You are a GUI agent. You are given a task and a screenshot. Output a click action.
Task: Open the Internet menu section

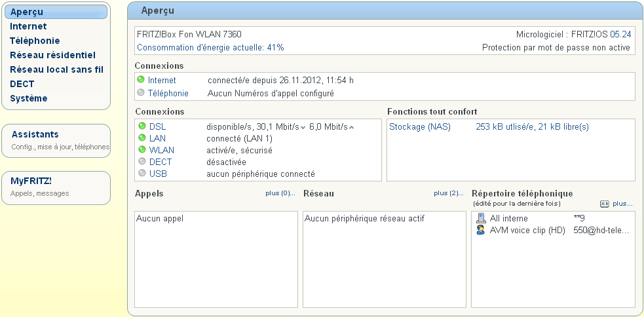[28, 26]
